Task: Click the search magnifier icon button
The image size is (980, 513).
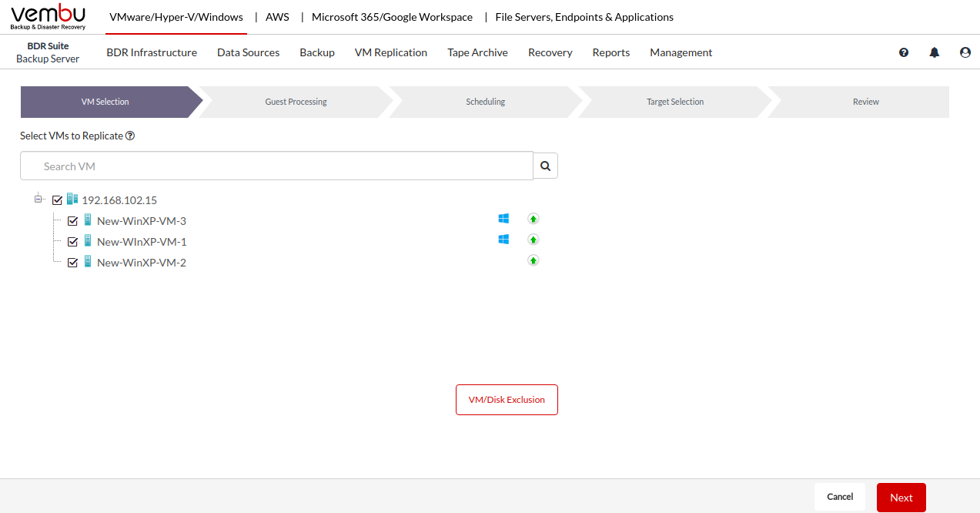Action: click(546, 166)
